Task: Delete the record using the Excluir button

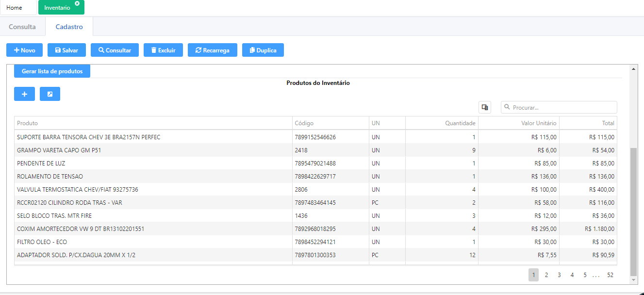Action: (163, 50)
